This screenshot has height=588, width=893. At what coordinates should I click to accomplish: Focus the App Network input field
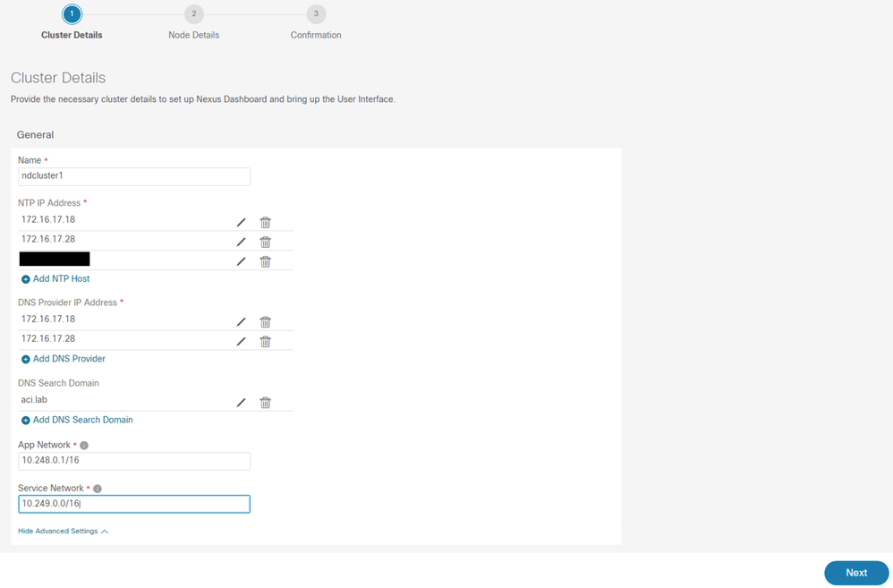[x=134, y=461]
